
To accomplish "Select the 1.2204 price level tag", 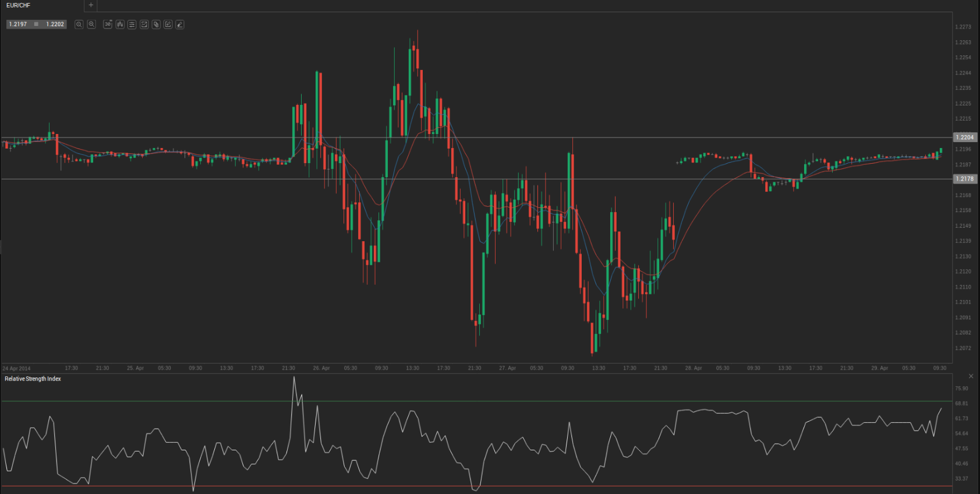I will click(x=965, y=137).
